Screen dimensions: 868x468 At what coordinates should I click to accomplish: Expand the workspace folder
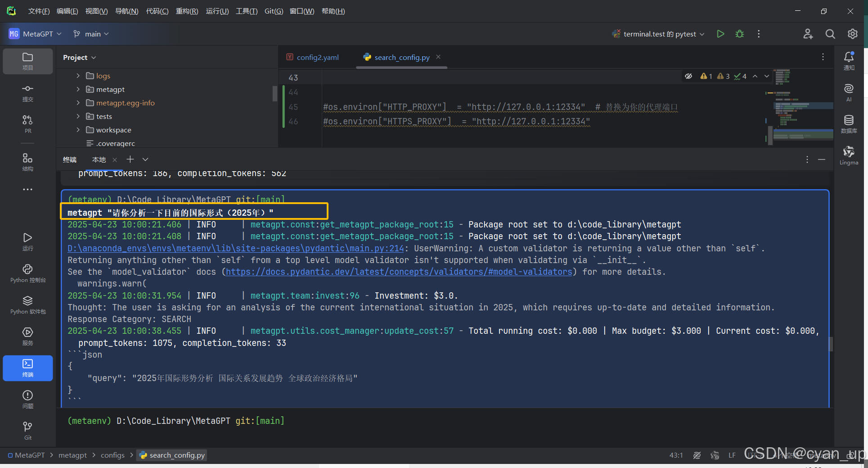point(78,130)
